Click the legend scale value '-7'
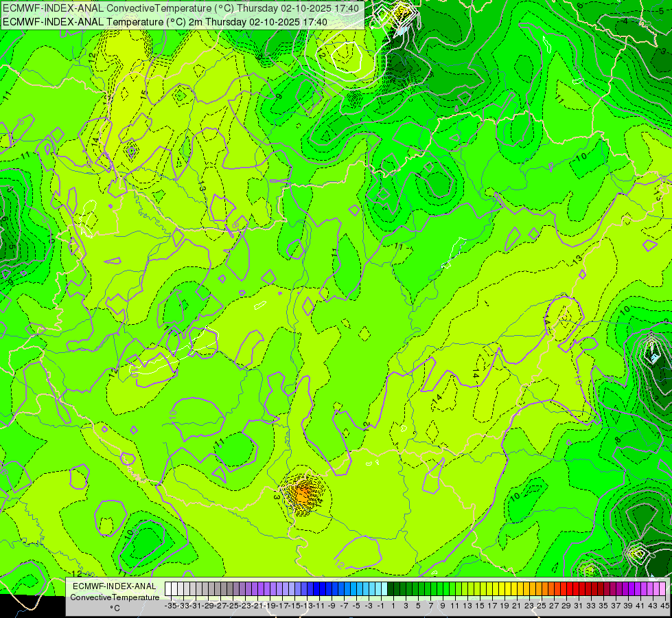Screen dimensions: 672x618 pyautogui.click(x=345, y=606)
